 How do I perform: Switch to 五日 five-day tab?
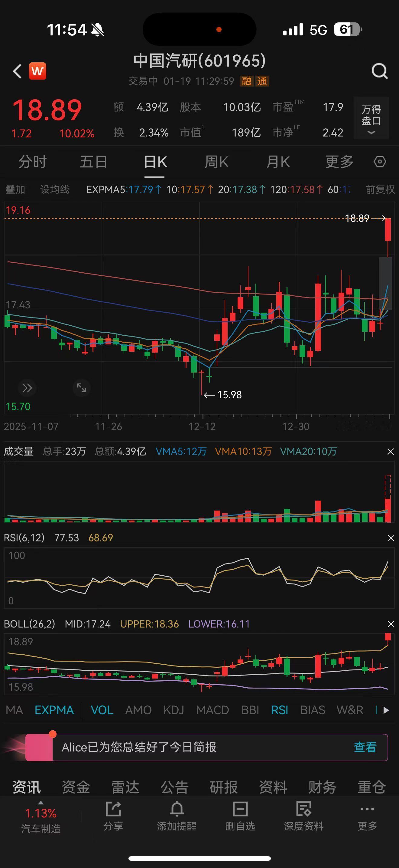point(93,162)
